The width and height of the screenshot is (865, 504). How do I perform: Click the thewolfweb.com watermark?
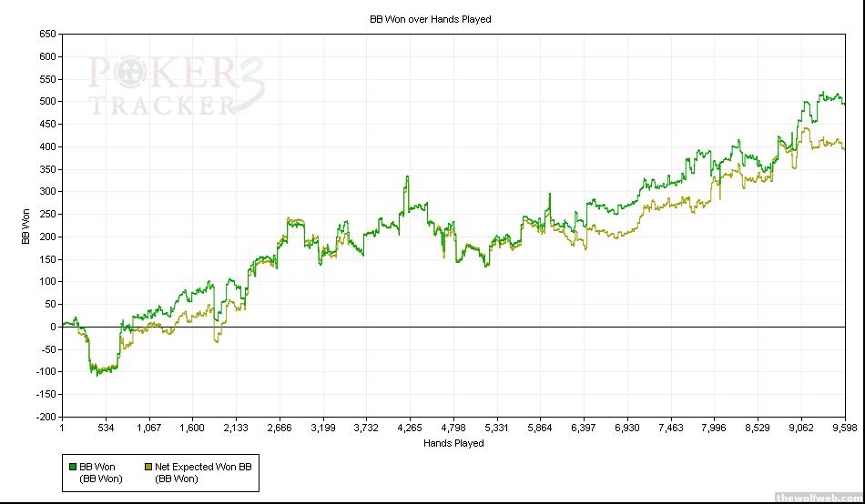coord(817,497)
